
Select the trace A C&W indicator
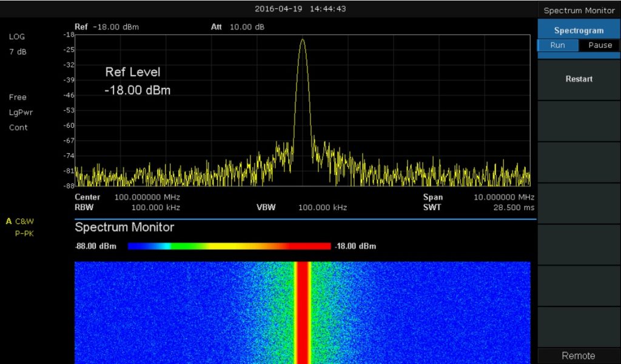point(21,221)
